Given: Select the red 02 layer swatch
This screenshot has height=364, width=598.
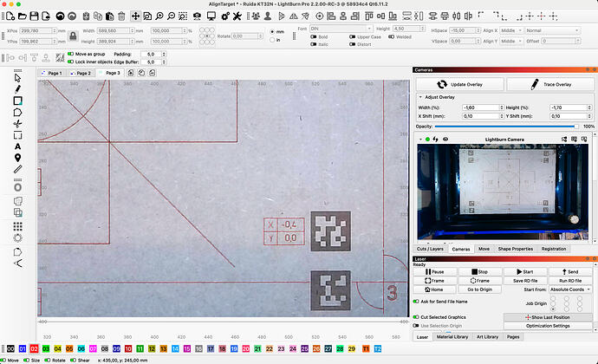Looking at the screenshot, I should click(x=34, y=348).
